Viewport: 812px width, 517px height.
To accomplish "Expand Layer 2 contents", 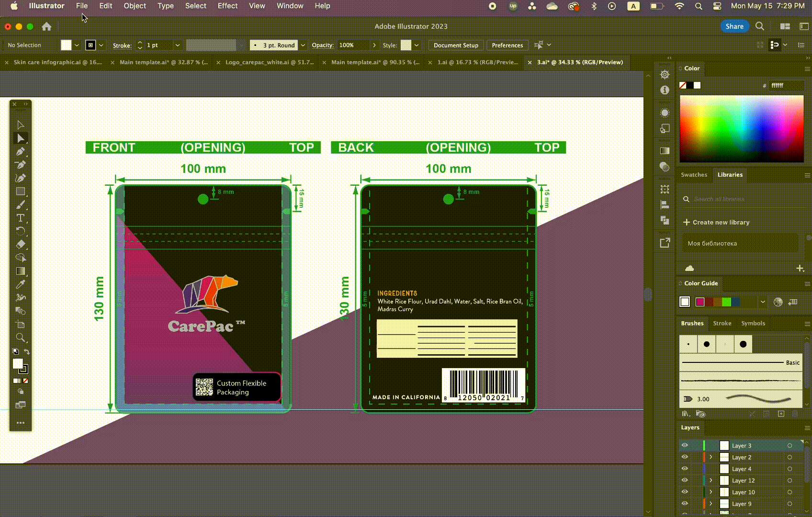I will coord(711,457).
